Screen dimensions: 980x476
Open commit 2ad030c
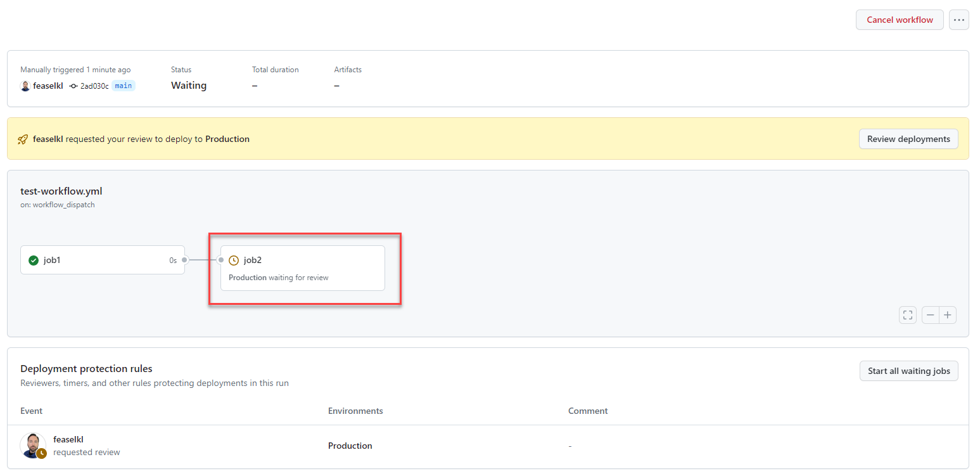coord(94,86)
